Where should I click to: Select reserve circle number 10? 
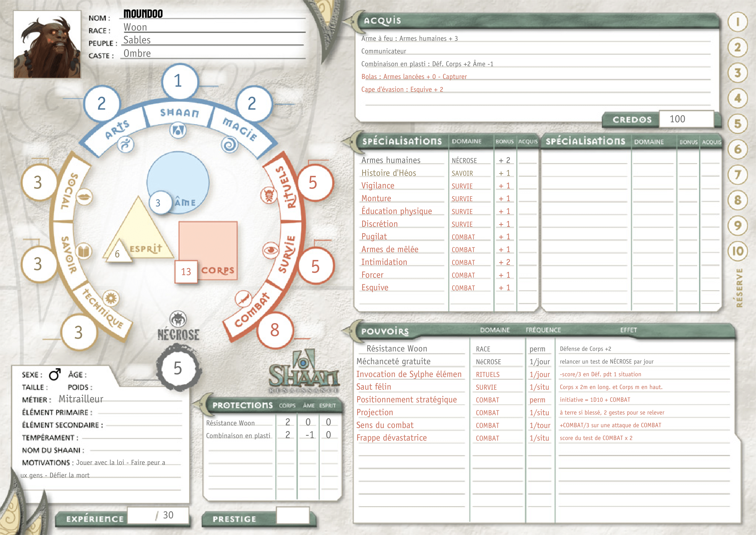coord(737,251)
